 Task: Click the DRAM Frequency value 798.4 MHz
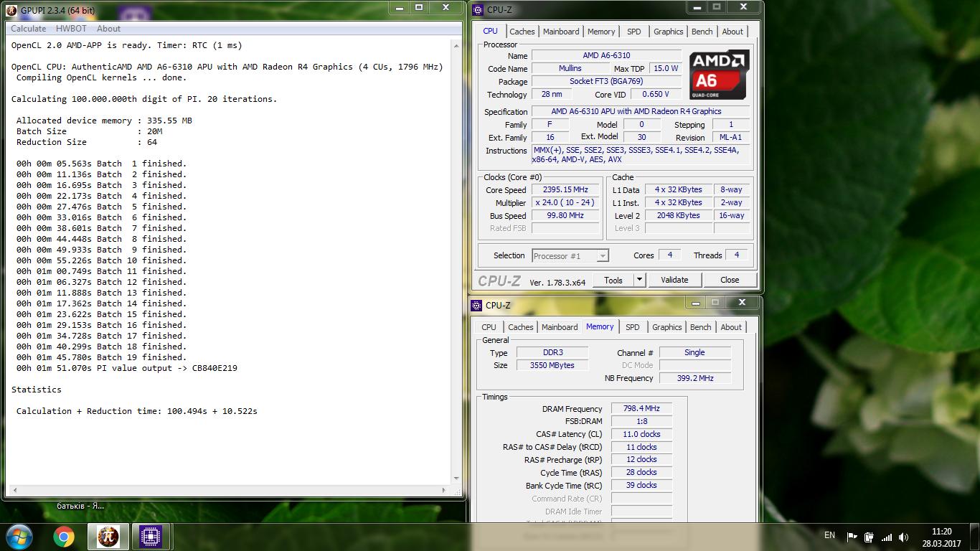pyautogui.click(x=641, y=409)
